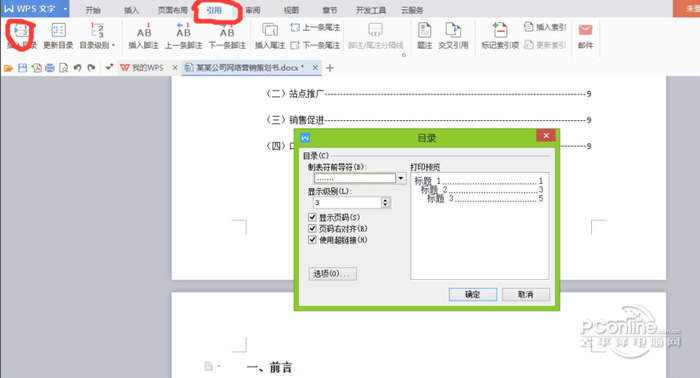Switch to the 开始 (Home) ribbon tab
Image resolution: width=700 pixels, height=378 pixels.
click(x=93, y=10)
